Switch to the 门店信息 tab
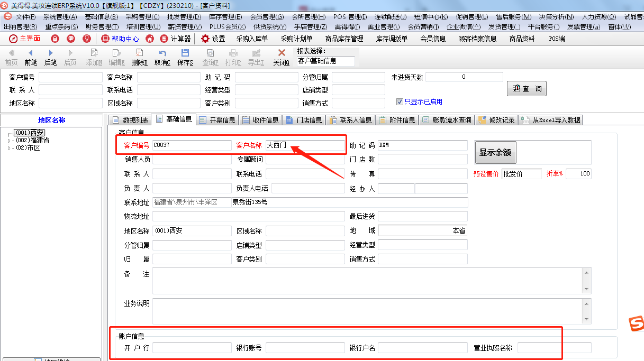 click(304, 120)
